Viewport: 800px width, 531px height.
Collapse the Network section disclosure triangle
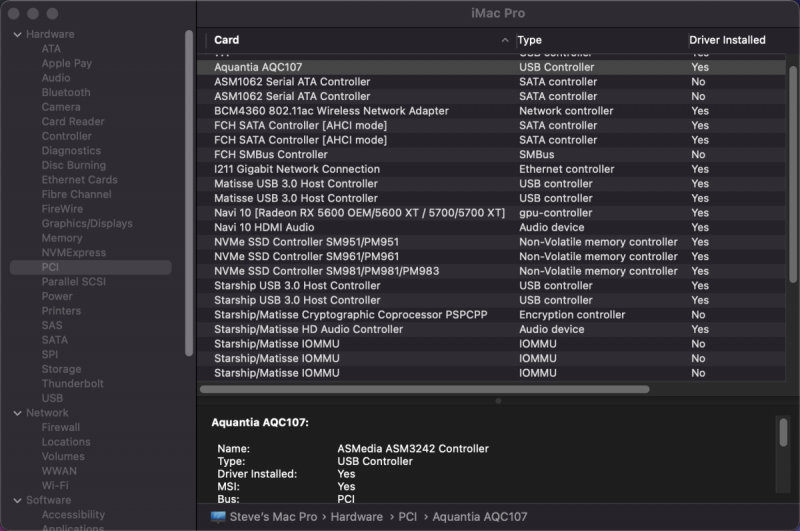tap(17, 412)
